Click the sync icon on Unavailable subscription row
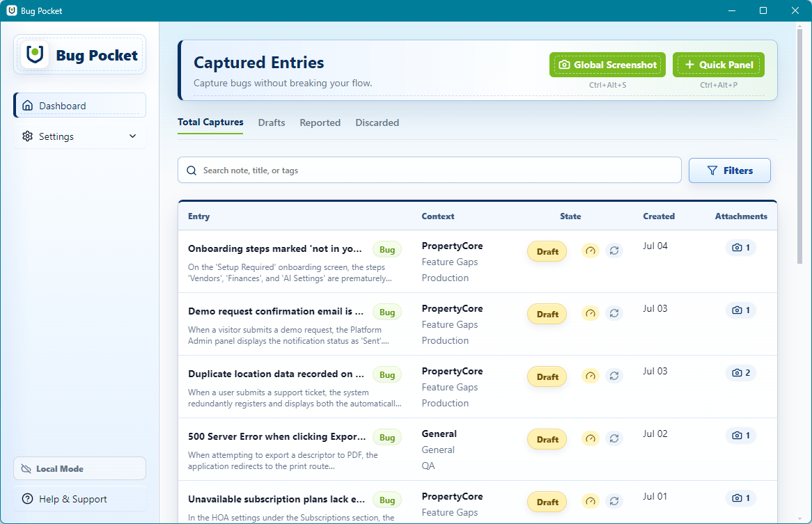 (614, 501)
